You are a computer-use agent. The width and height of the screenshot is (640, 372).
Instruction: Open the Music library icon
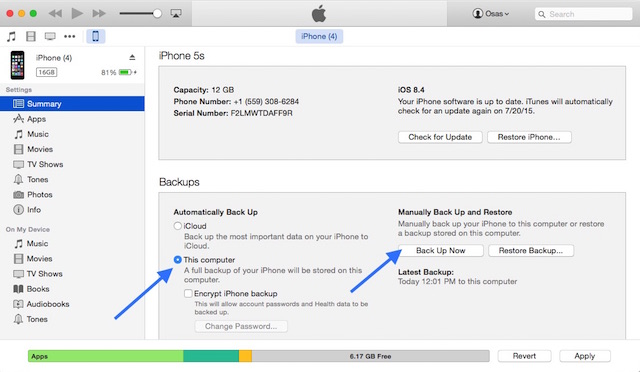(x=11, y=36)
